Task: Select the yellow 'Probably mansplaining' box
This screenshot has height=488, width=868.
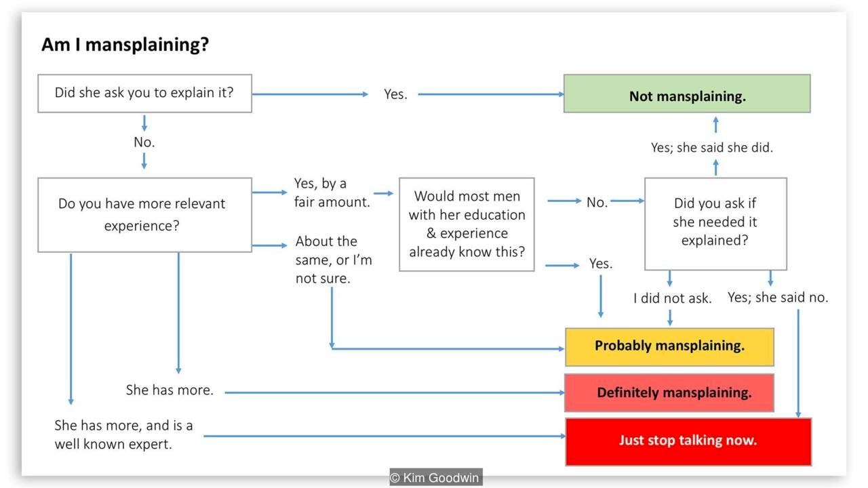Action: 669,346
